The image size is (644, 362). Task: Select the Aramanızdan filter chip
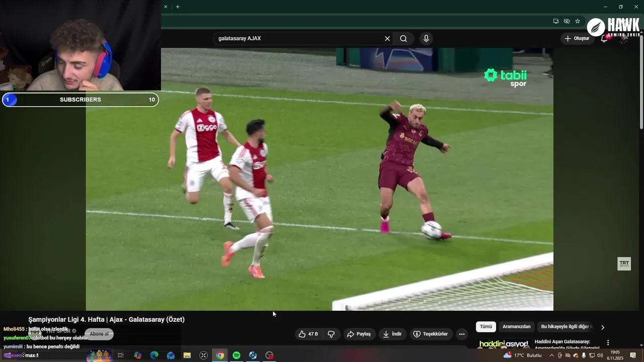tap(516, 327)
